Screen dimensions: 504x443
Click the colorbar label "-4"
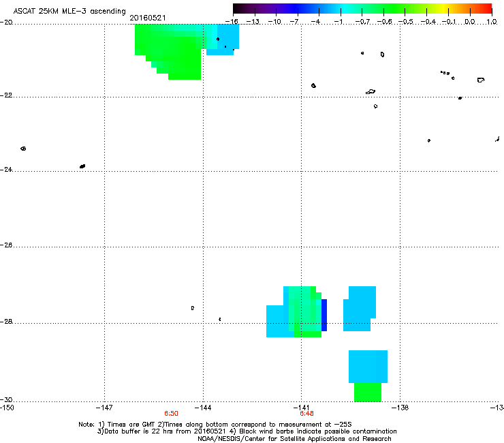[x=315, y=22]
